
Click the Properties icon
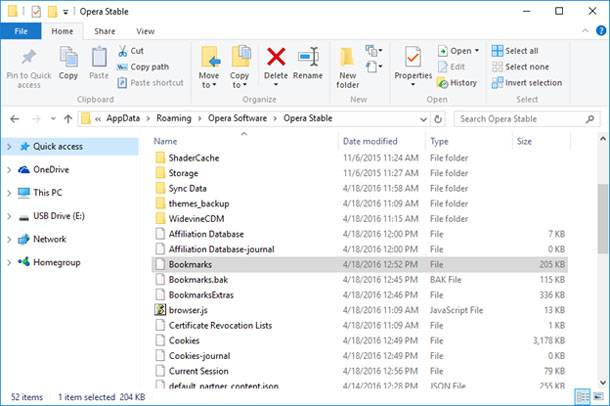point(413,57)
